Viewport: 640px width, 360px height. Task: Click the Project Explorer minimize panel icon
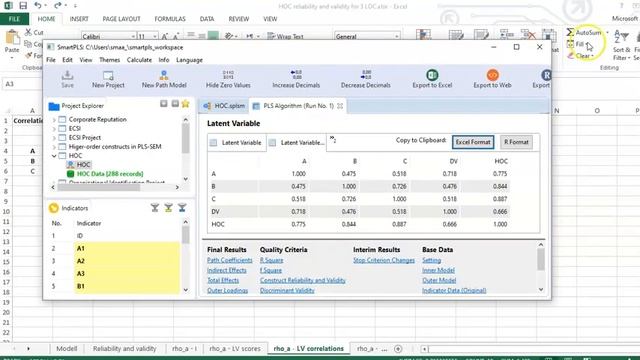[x=164, y=104]
